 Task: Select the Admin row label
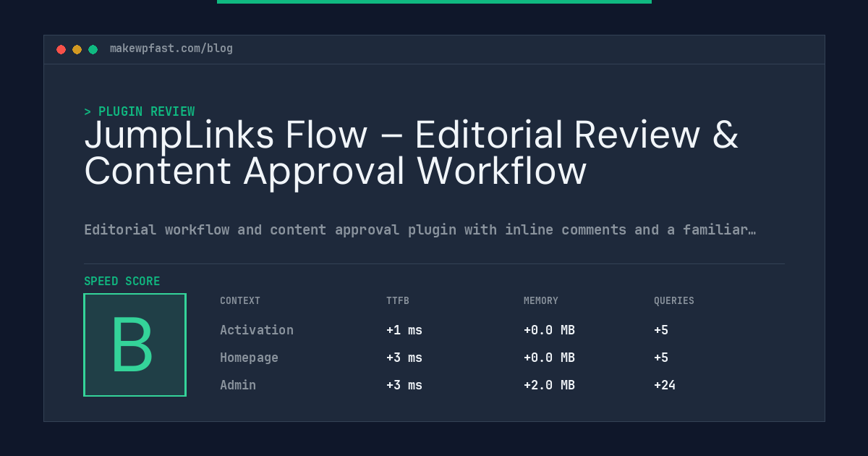238,385
